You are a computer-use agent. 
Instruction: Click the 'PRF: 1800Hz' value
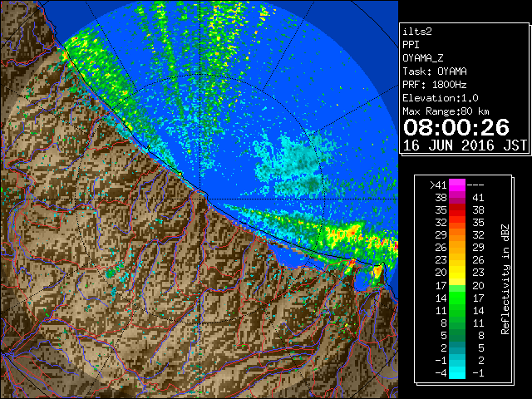pyautogui.click(x=435, y=85)
